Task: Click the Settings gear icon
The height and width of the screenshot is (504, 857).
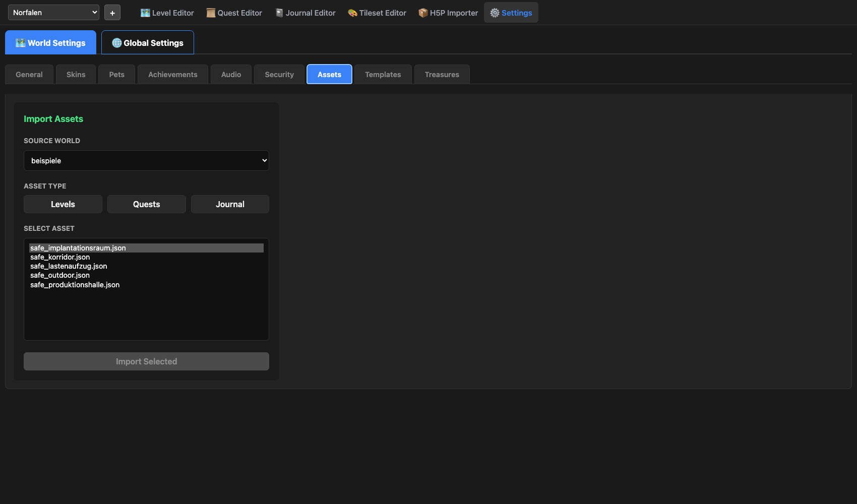Action: (x=495, y=13)
